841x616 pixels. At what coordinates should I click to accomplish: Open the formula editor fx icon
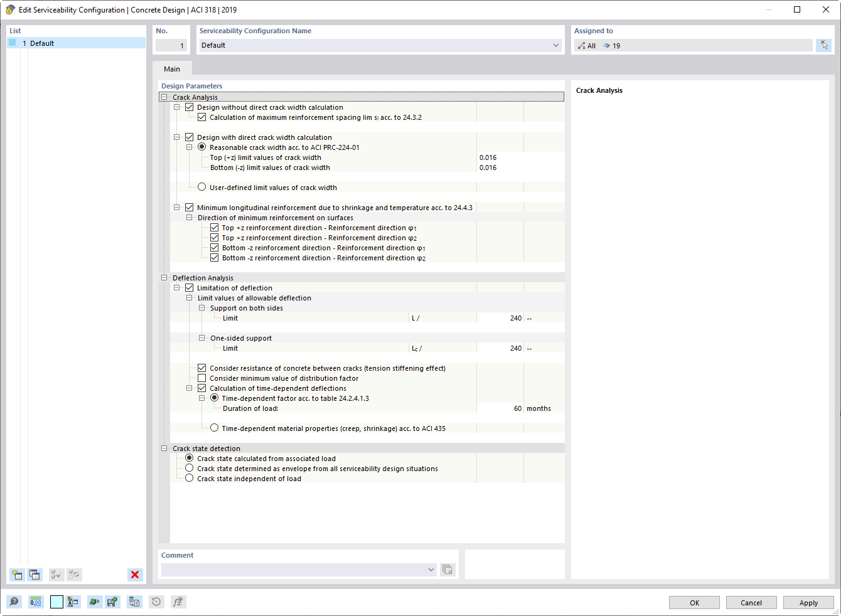(x=178, y=602)
